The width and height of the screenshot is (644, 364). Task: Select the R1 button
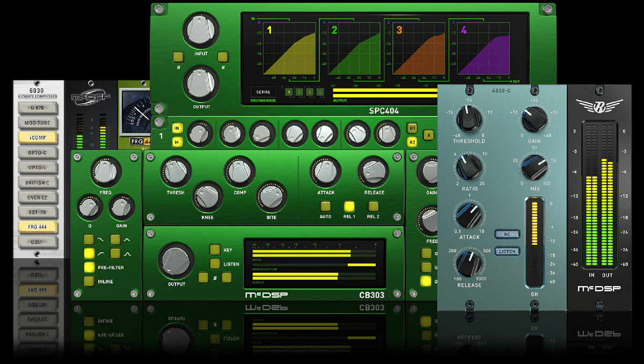(412, 129)
